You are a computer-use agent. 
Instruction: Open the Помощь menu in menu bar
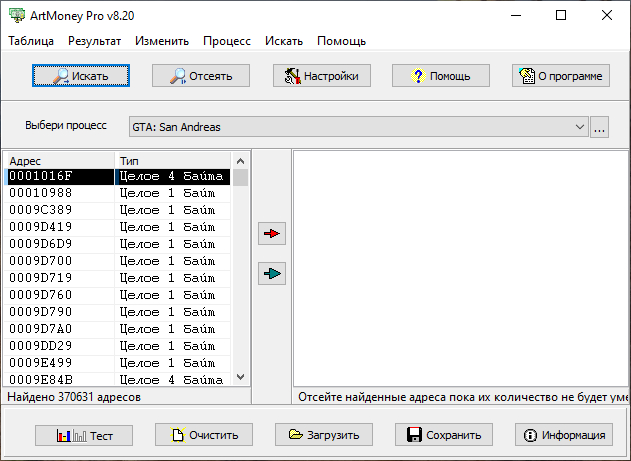click(x=341, y=41)
